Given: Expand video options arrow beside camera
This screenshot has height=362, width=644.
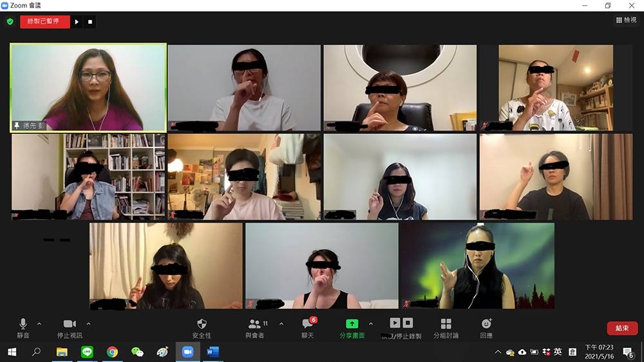Looking at the screenshot, I should (x=88, y=323).
